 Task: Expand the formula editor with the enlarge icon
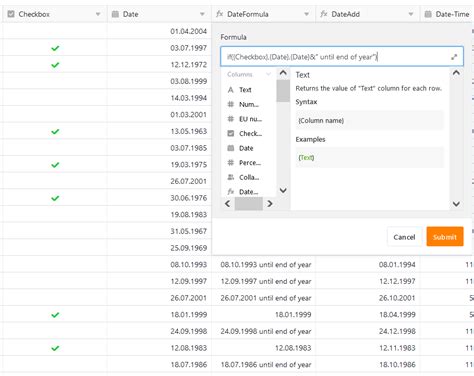(x=454, y=57)
